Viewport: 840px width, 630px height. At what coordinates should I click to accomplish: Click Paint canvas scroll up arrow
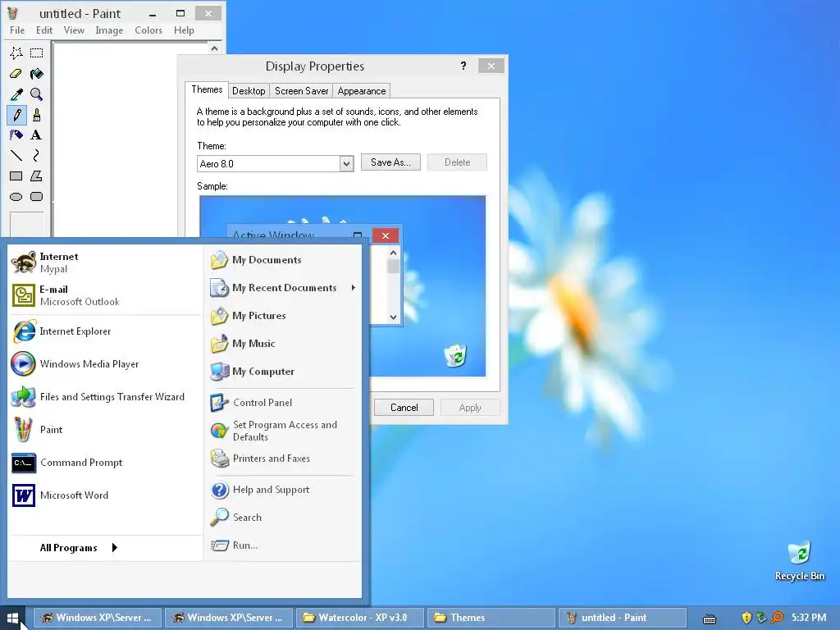point(214,48)
